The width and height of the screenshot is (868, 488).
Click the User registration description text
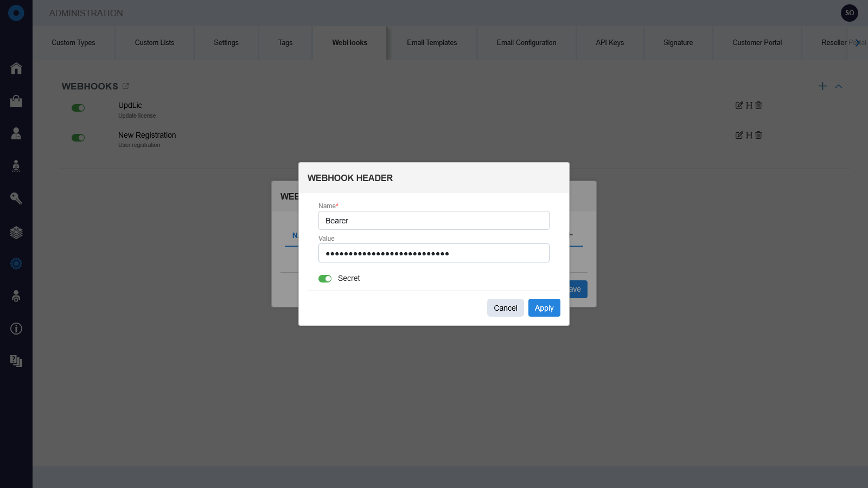pyautogui.click(x=139, y=145)
